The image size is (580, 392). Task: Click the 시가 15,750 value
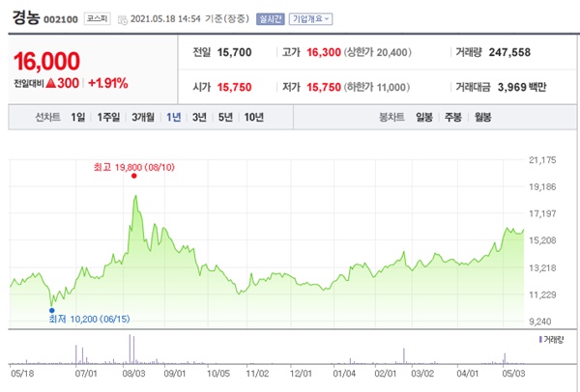234,87
